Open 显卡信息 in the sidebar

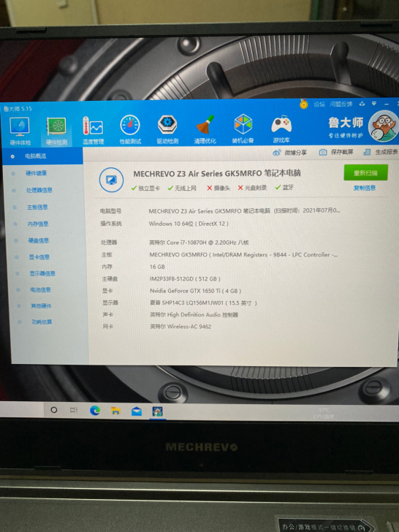click(x=39, y=257)
